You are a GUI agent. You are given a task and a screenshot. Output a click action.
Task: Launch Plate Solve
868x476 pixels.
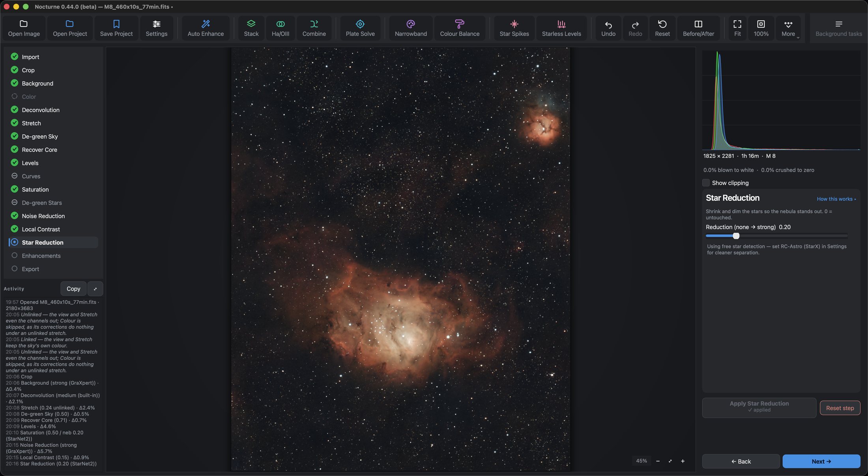[x=360, y=28]
